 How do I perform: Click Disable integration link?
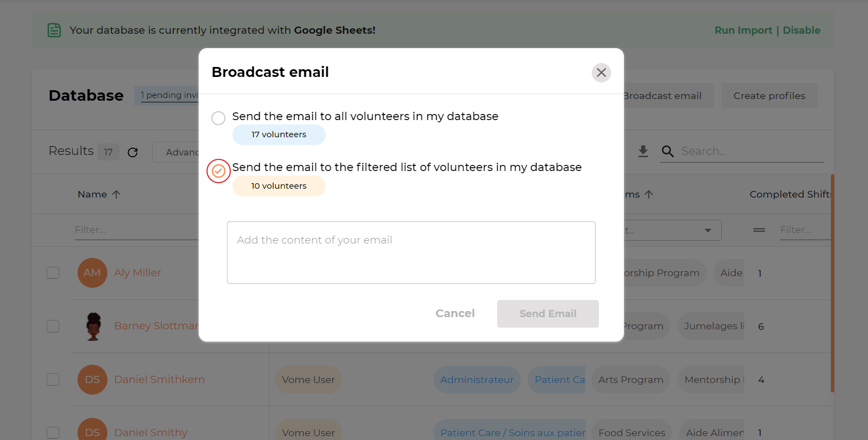pos(802,30)
